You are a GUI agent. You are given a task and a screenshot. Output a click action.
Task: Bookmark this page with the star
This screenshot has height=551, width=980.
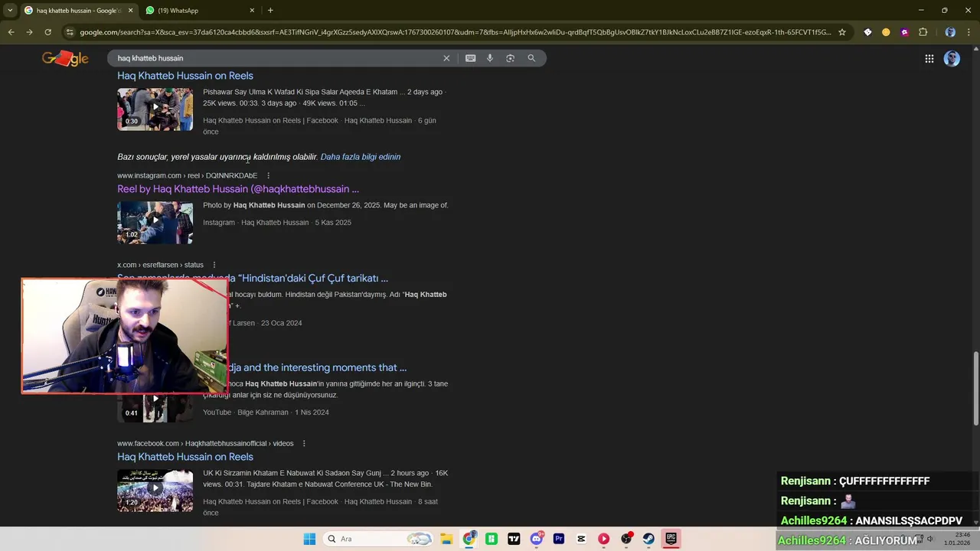(842, 32)
